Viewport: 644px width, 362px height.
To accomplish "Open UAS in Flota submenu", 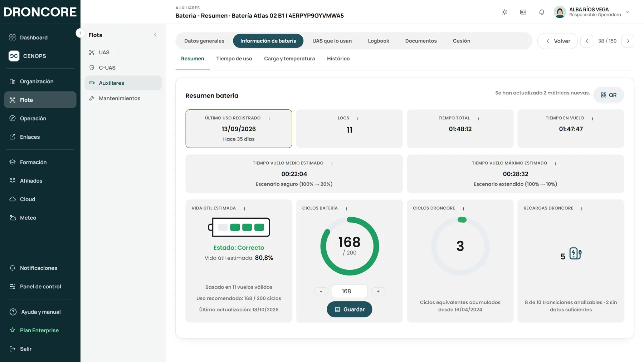I will [x=123, y=52].
